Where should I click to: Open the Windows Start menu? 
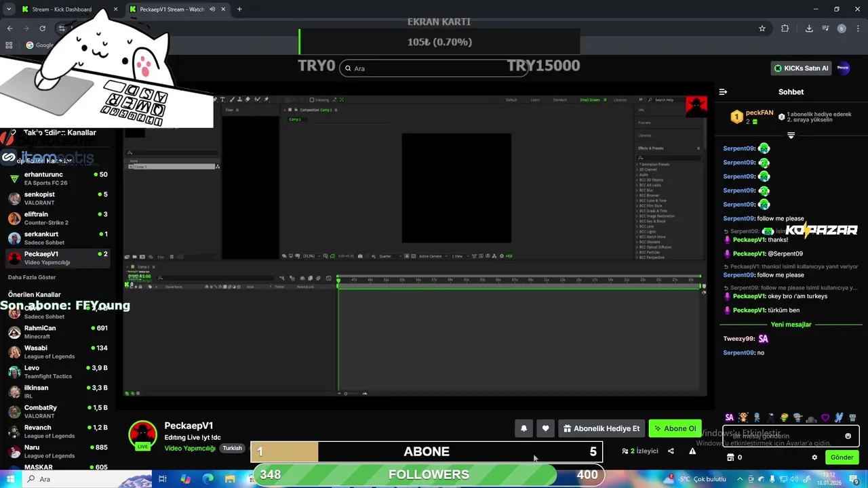(12, 479)
